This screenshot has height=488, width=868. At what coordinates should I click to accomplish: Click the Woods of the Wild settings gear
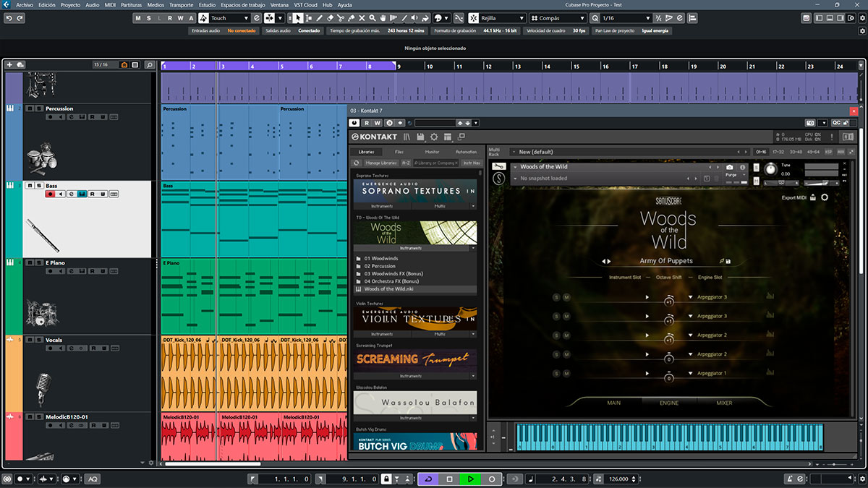(825, 197)
